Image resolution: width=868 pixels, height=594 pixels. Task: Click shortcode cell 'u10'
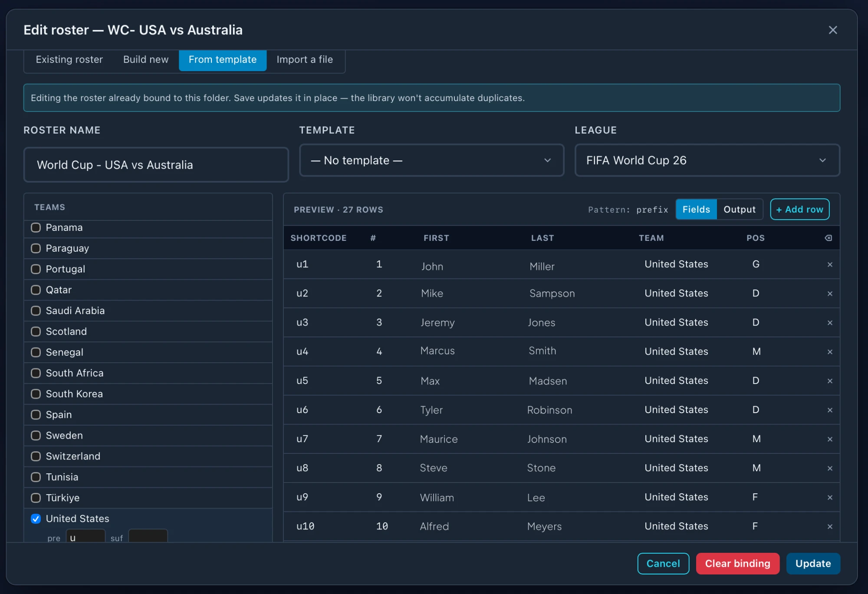click(x=305, y=526)
